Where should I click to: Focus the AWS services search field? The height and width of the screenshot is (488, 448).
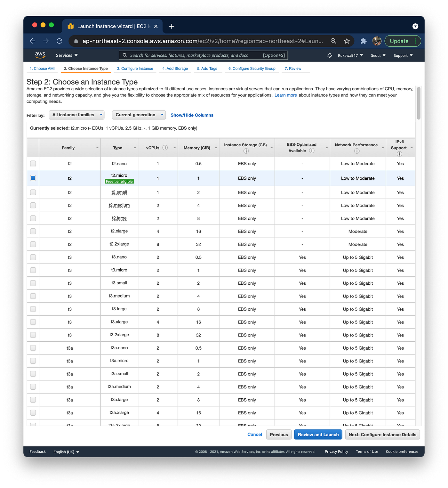[x=203, y=55]
